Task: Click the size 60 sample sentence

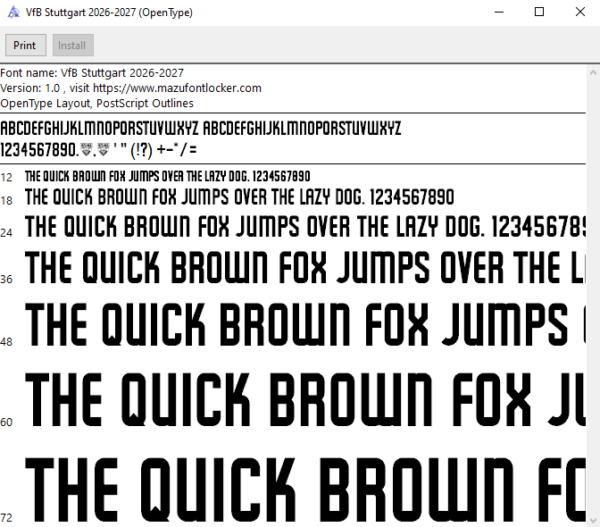Action: pyautogui.click(x=305, y=399)
